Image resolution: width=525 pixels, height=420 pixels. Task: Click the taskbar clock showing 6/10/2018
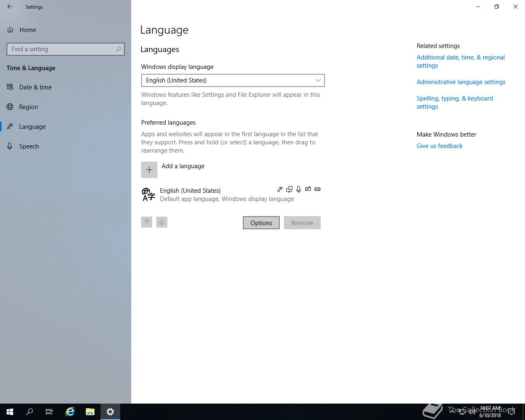(x=490, y=412)
